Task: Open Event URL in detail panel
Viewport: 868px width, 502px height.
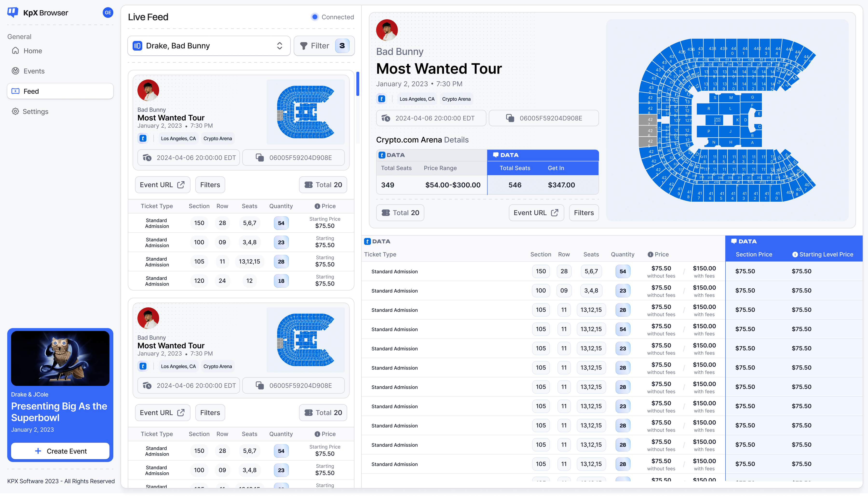Action: [536, 213]
